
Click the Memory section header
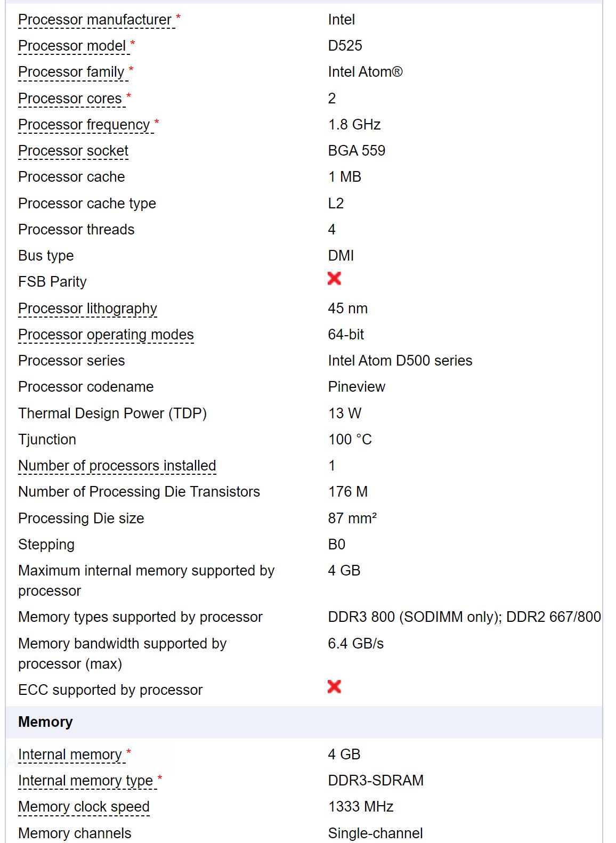point(45,722)
